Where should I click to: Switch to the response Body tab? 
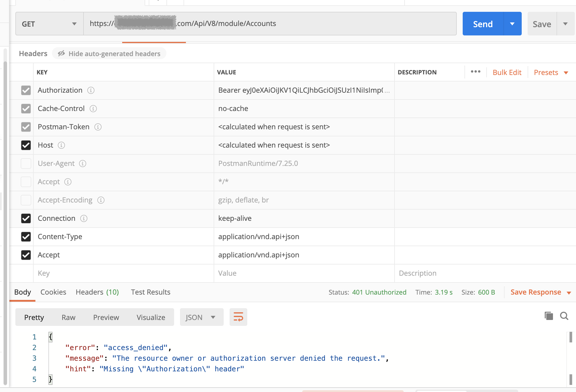click(22, 292)
